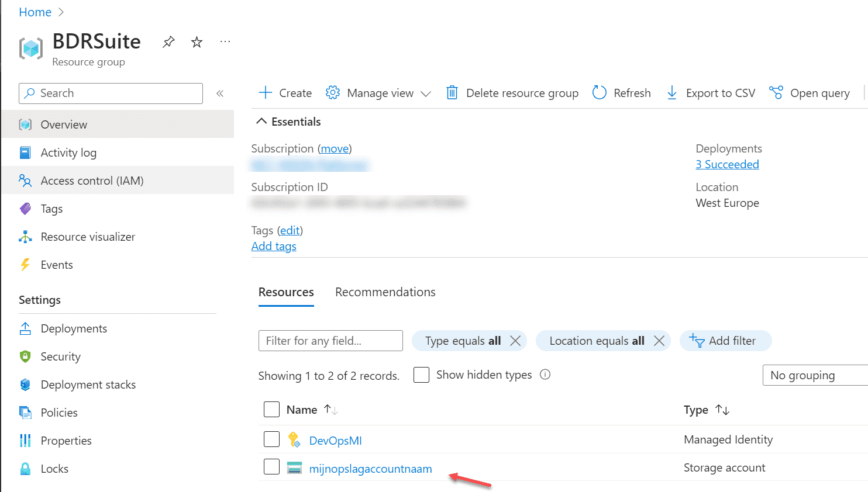Click the Managed Identity type cell
The width and height of the screenshot is (868, 492).
point(728,439)
